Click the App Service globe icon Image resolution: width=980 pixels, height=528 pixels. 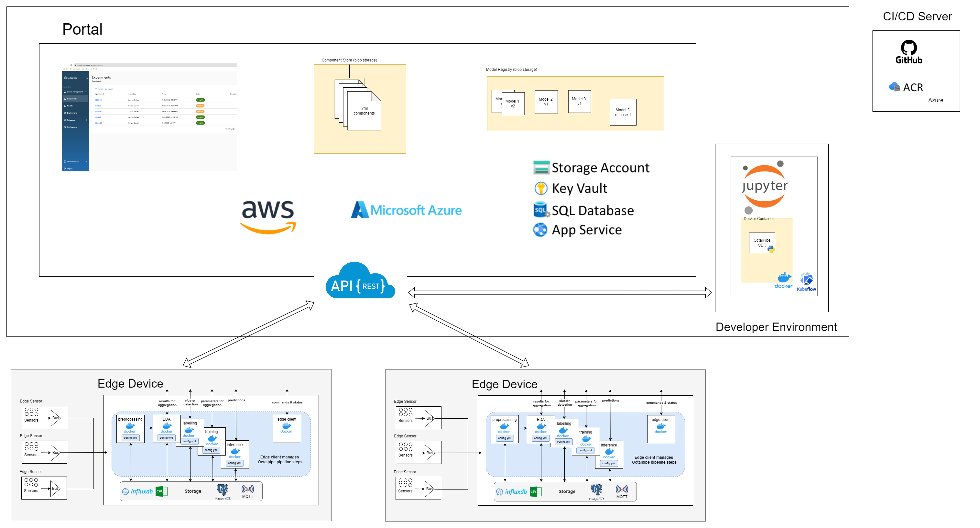tap(540, 230)
